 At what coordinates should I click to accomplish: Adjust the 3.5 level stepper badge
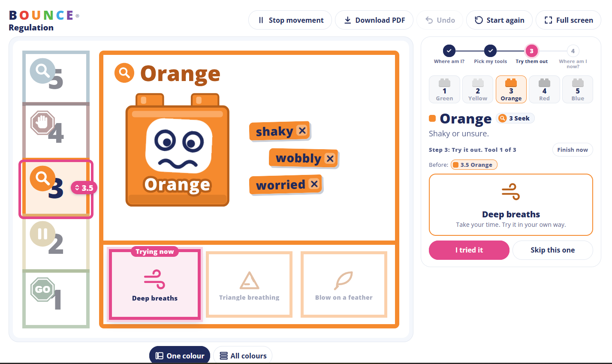84,188
